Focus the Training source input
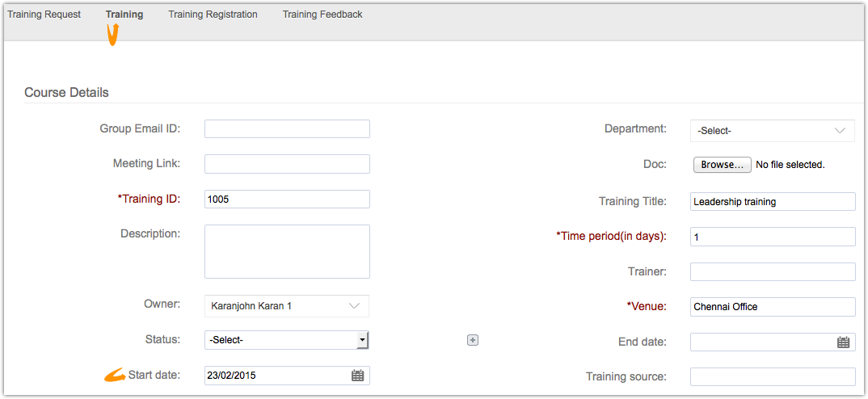The image size is (868, 399). [x=772, y=376]
